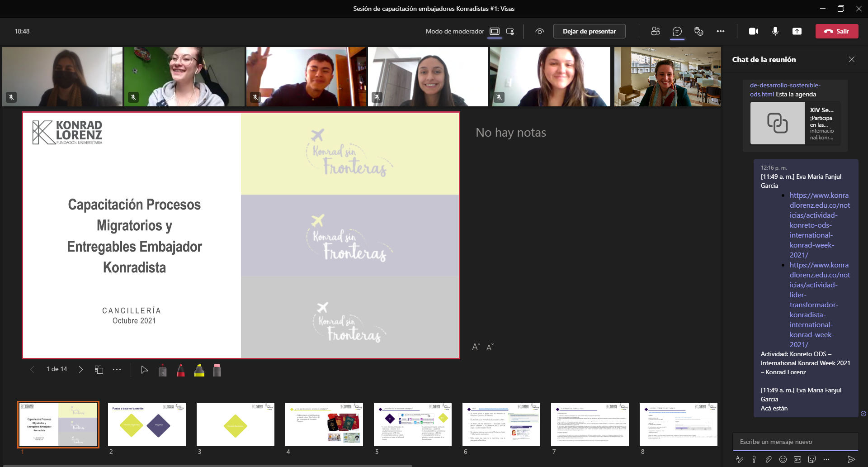Open the slide grid view icon
868x467 pixels.
click(99, 369)
